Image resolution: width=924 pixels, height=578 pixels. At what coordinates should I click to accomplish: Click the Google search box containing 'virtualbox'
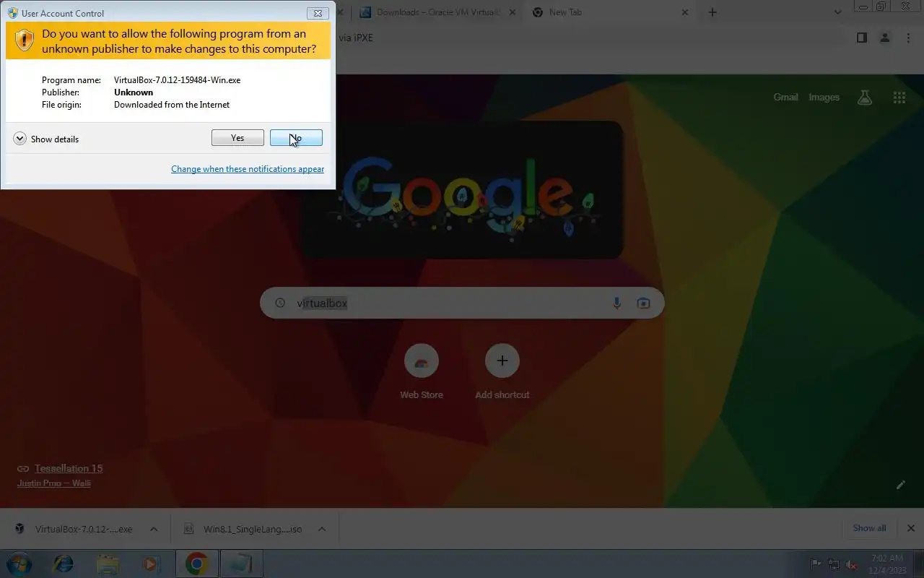[462, 303]
